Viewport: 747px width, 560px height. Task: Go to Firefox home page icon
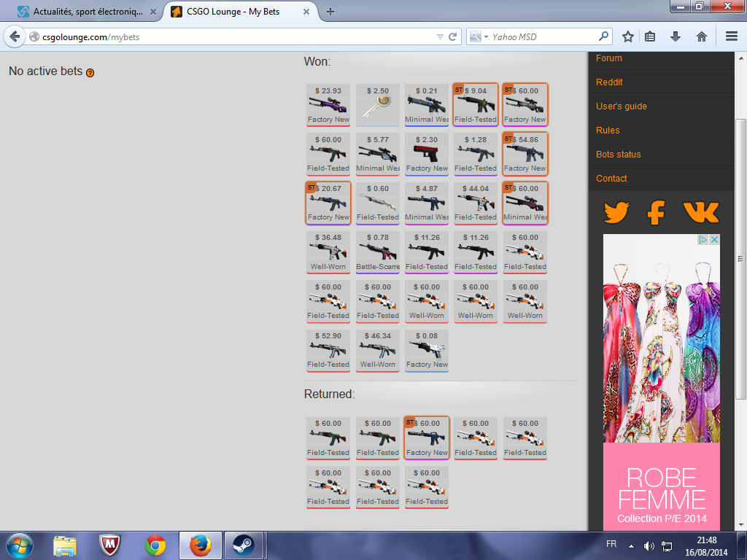(701, 36)
